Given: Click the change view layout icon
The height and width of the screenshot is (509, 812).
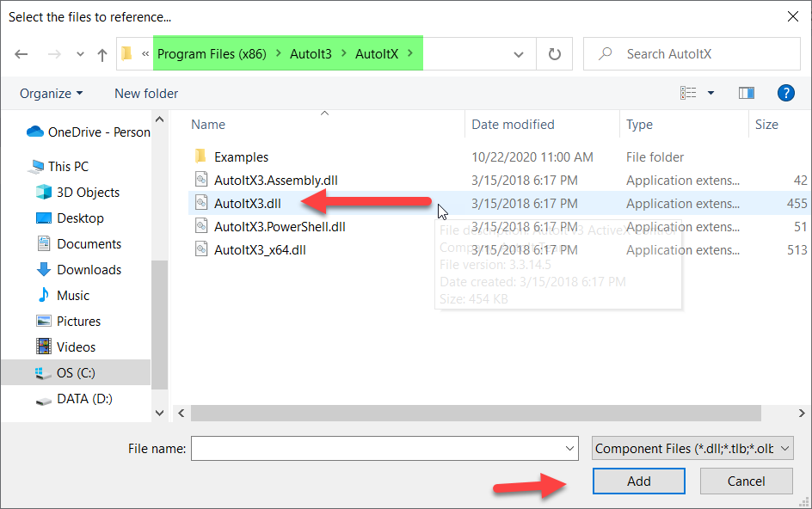Looking at the screenshot, I should click(x=689, y=93).
